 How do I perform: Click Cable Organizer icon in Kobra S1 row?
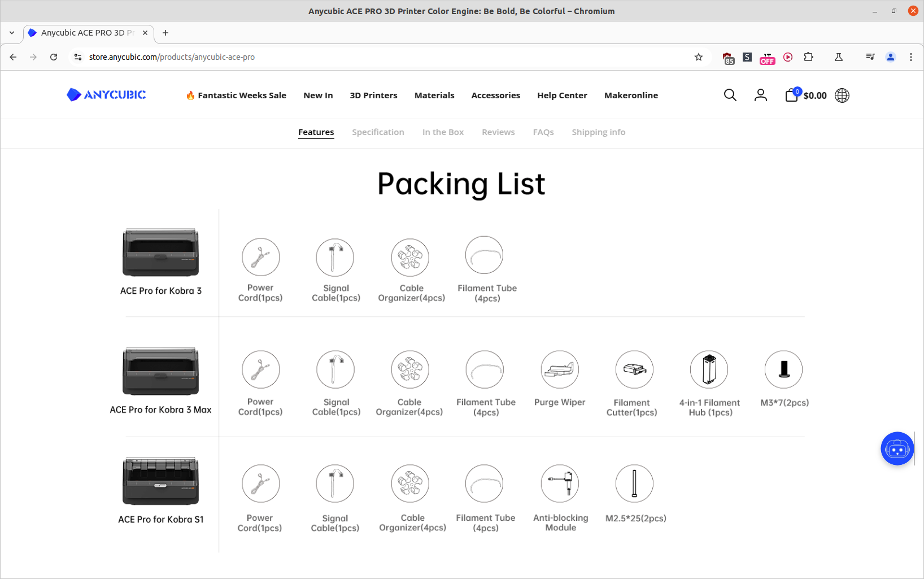click(410, 484)
